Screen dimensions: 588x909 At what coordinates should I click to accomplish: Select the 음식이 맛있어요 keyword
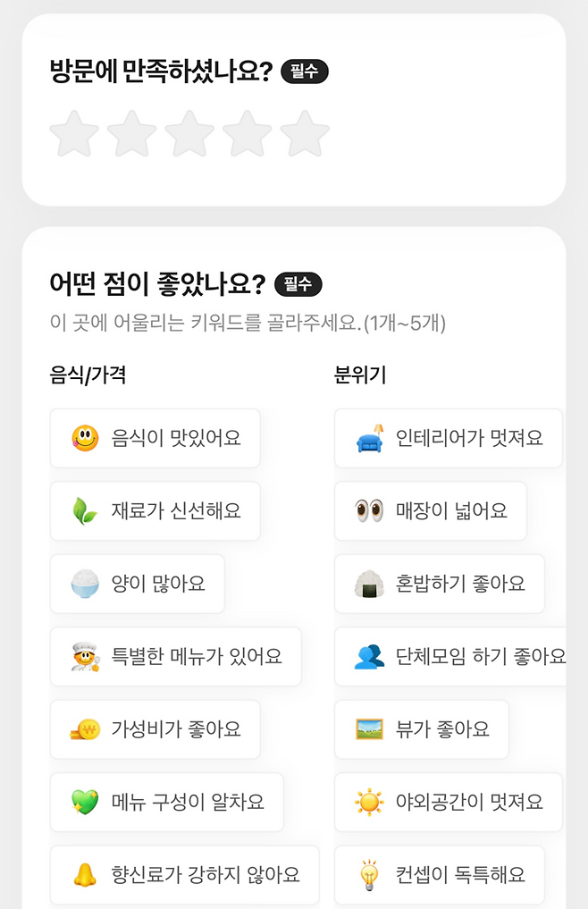(155, 439)
